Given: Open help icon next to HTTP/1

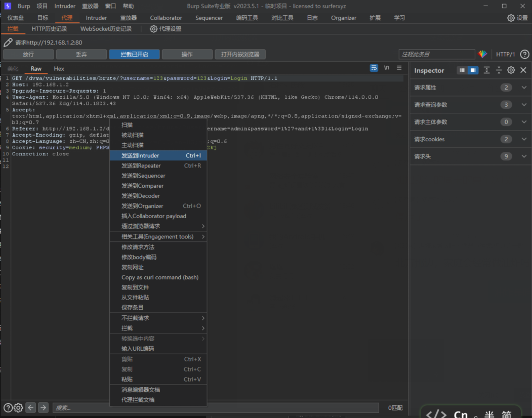Looking at the screenshot, I should tap(524, 54).
